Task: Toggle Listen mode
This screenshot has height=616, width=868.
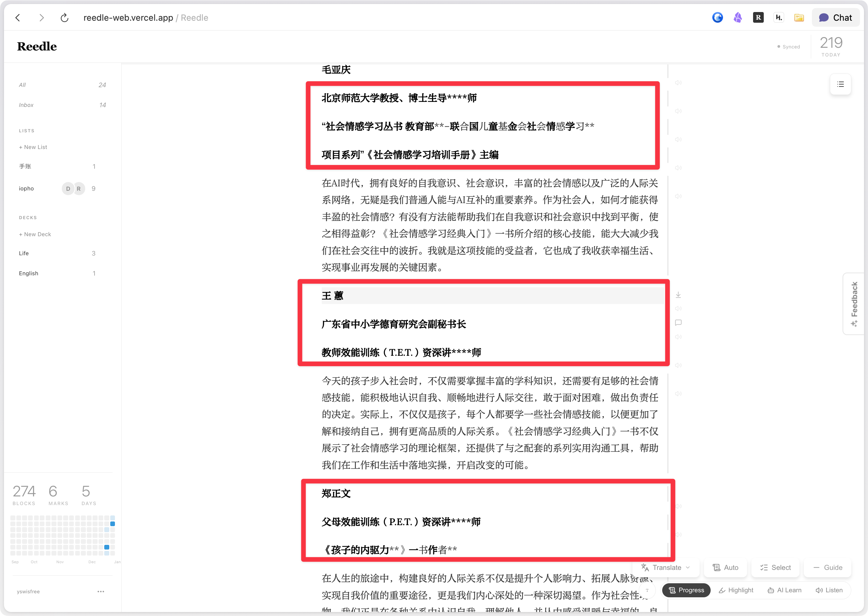Action: pos(829,590)
